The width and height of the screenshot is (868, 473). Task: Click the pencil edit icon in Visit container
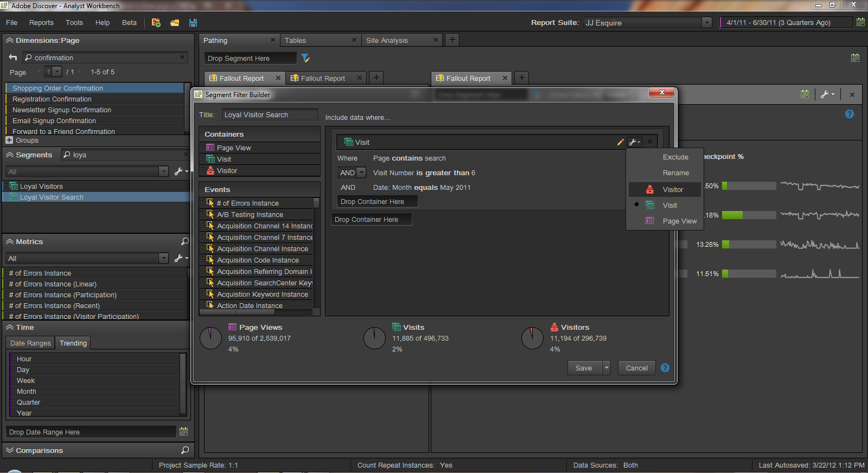(x=620, y=142)
